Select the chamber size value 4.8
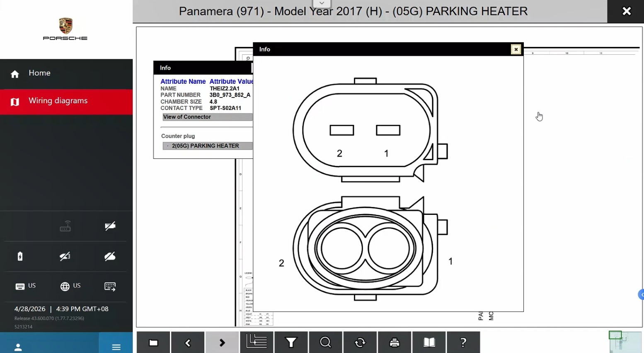The height and width of the screenshot is (353, 644). (x=213, y=102)
